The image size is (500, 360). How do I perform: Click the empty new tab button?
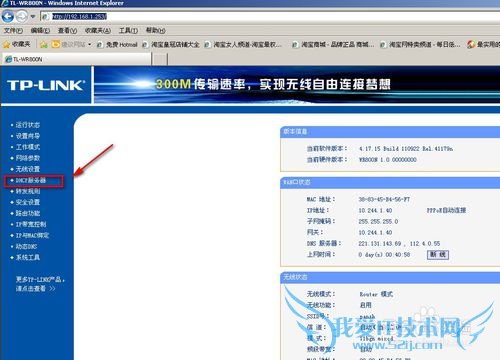[x=160, y=60]
